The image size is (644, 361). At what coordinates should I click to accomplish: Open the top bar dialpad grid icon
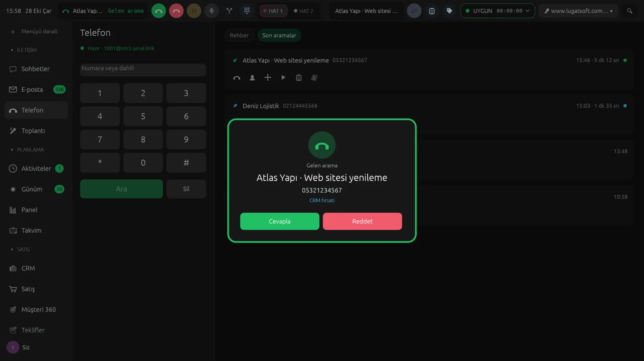click(x=247, y=11)
